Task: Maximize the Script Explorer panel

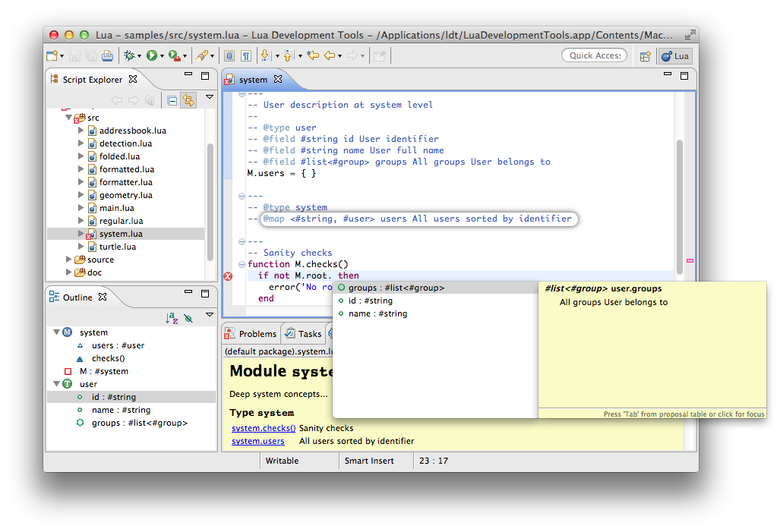Action: tap(205, 76)
